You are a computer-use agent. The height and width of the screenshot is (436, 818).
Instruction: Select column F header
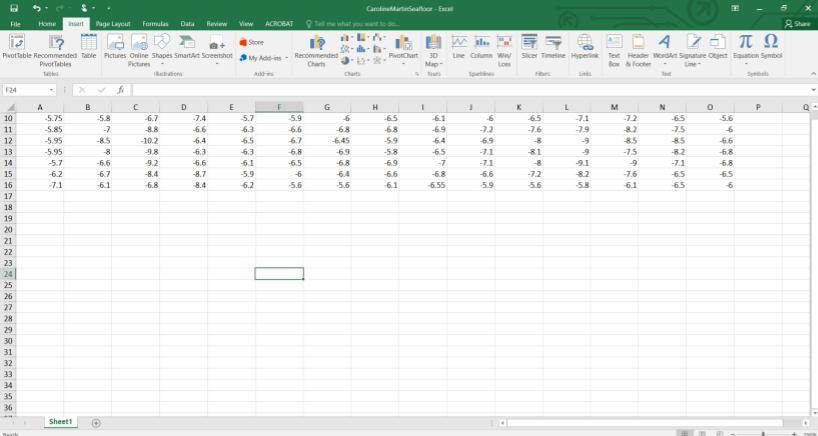[279, 107]
